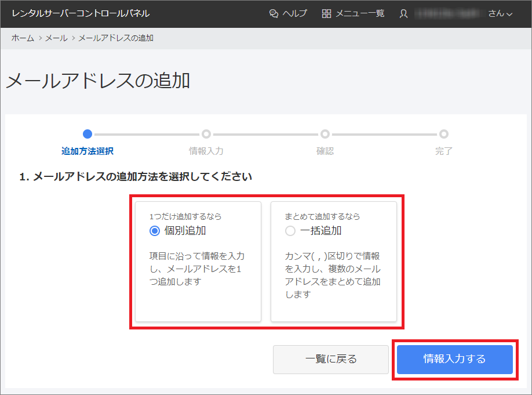Click the 完了 step indicator circle

tap(444, 134)
